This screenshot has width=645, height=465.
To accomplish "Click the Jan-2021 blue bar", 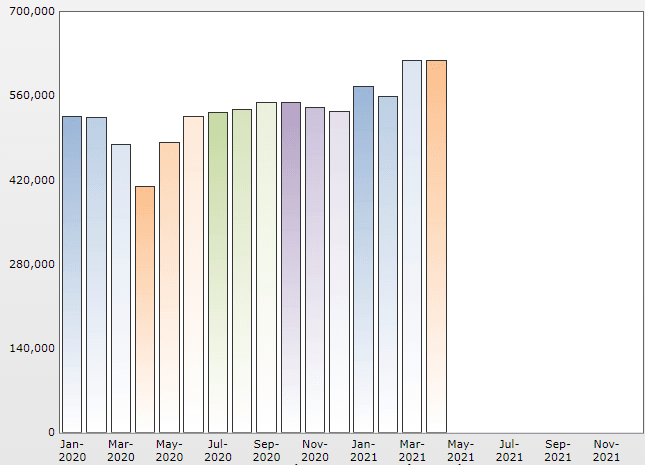I will tap(364, 260).
